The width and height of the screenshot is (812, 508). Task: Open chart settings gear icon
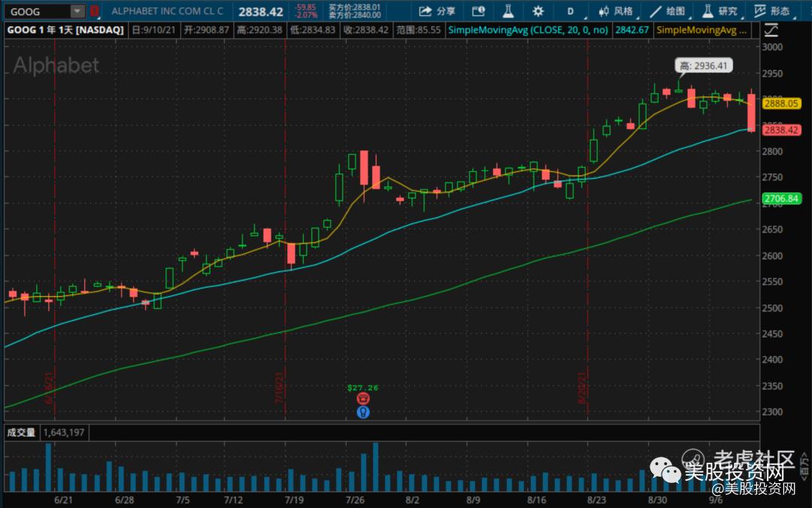538,11
